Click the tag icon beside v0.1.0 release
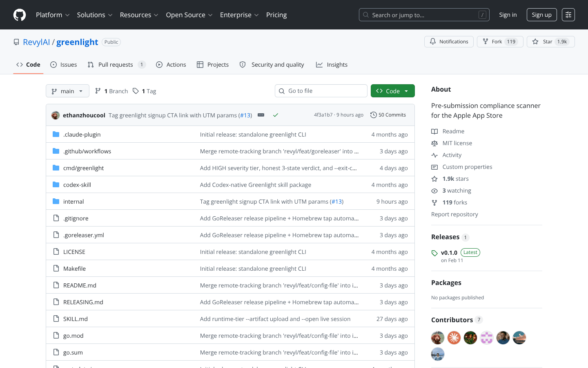 [434, 253]
